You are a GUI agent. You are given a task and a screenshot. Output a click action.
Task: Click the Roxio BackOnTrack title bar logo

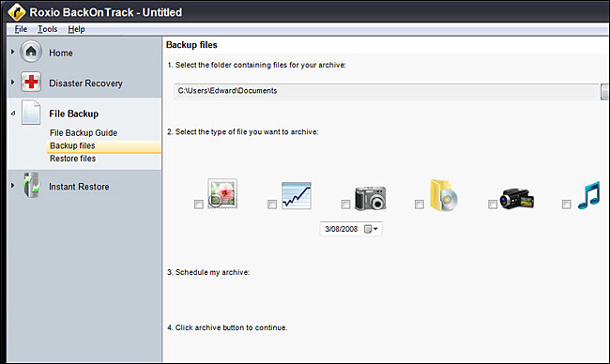pyautogui.click(x=17, y=11)
